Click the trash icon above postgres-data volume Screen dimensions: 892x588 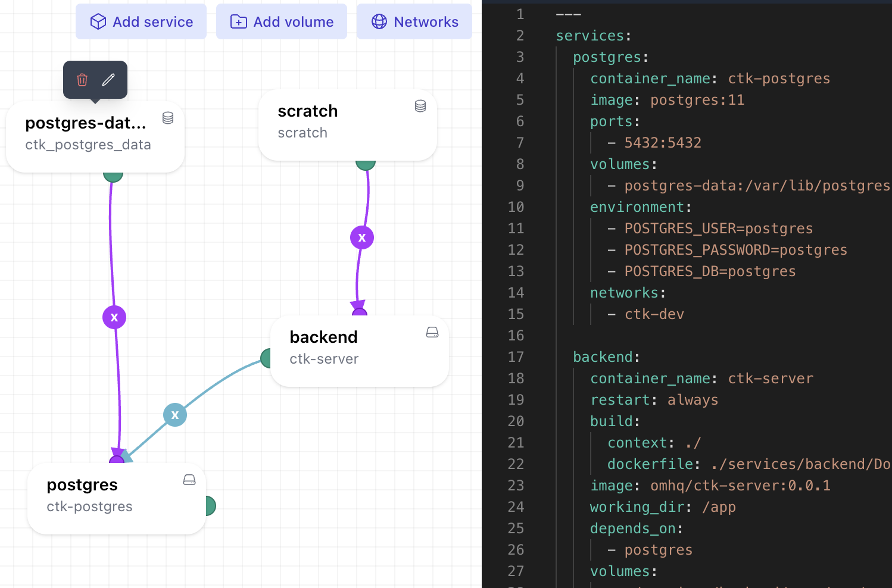[81, 80]
